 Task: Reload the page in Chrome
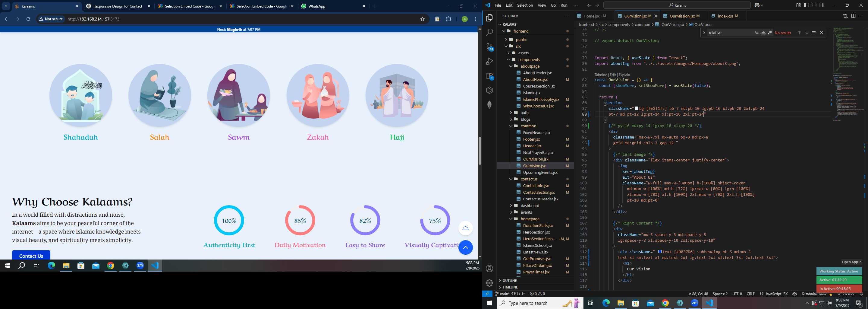(28, 19)
